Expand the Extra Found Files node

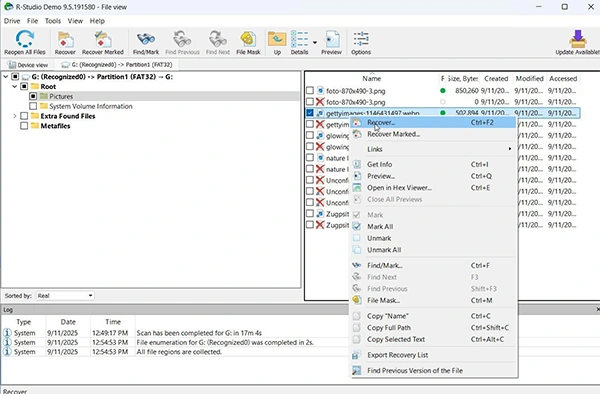click(15, 116)
